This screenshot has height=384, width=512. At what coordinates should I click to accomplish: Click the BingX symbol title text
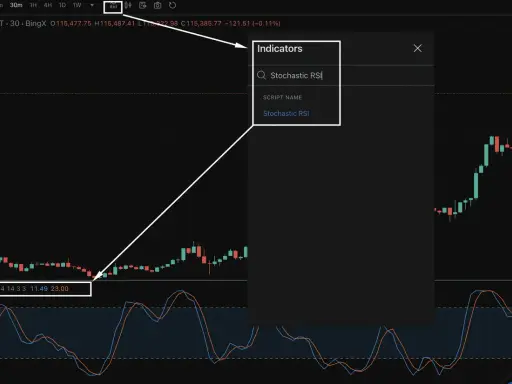(23, 23)
